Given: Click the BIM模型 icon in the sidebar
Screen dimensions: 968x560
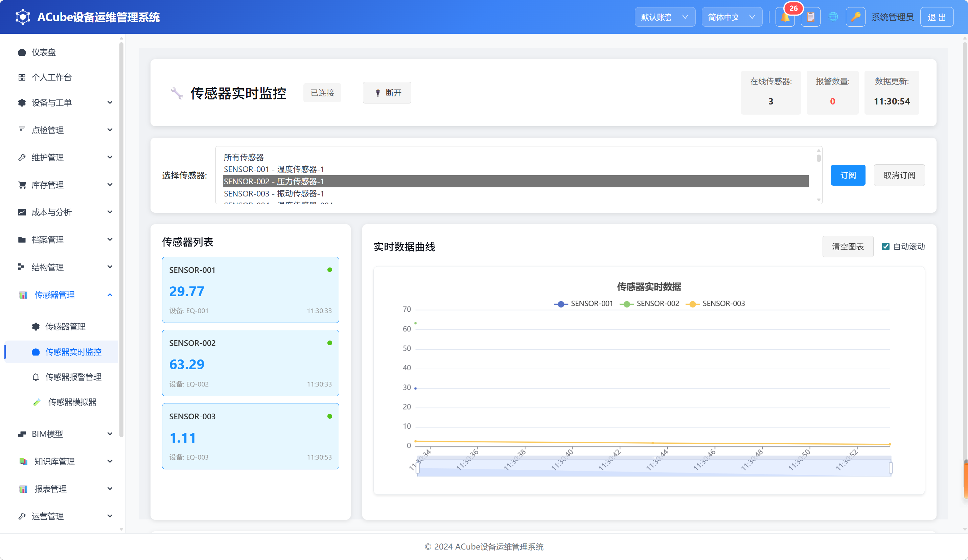Looking at the screenshot, I should point(22,434).
